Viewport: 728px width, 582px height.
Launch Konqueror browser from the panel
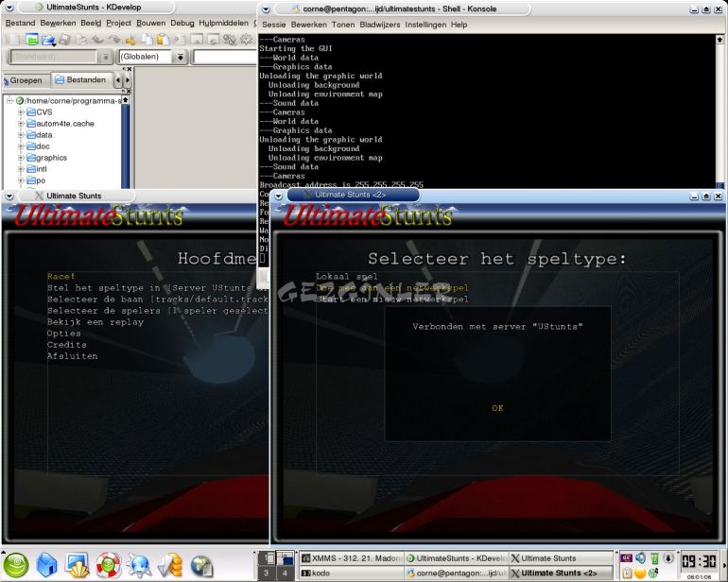tap(139, 565)
